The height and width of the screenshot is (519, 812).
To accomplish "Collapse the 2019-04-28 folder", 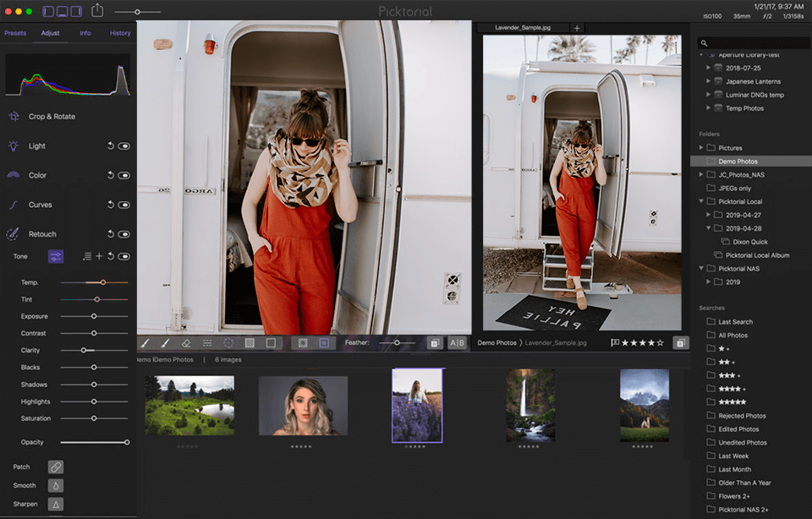I will (709, 228).
